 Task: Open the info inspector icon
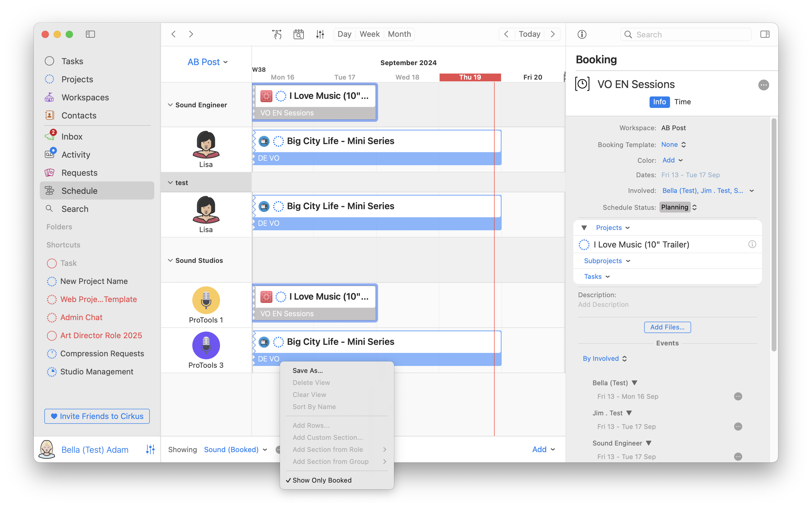tap(582, 35)
